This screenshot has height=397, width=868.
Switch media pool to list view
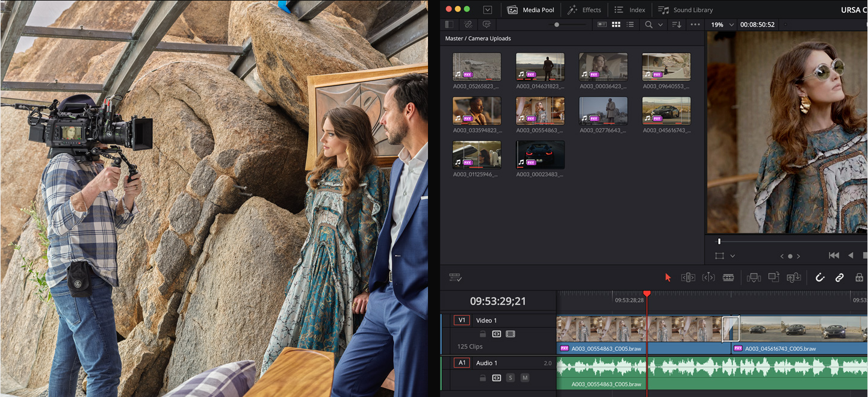[x=630, y=25]
